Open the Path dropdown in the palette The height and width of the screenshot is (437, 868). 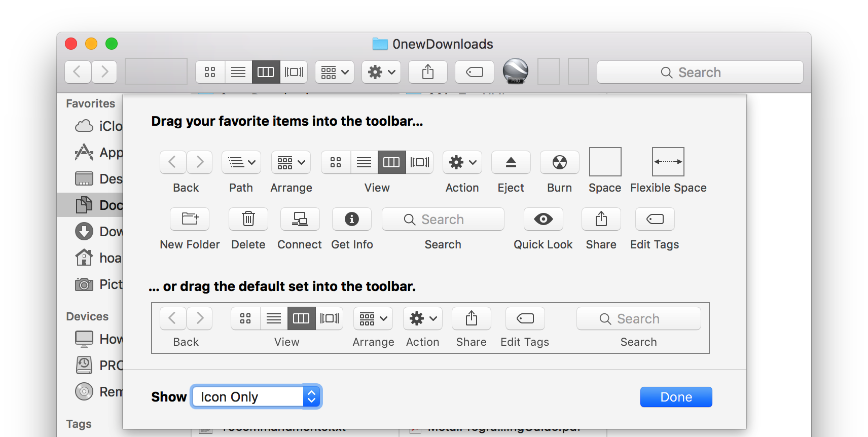coord(241,162)
